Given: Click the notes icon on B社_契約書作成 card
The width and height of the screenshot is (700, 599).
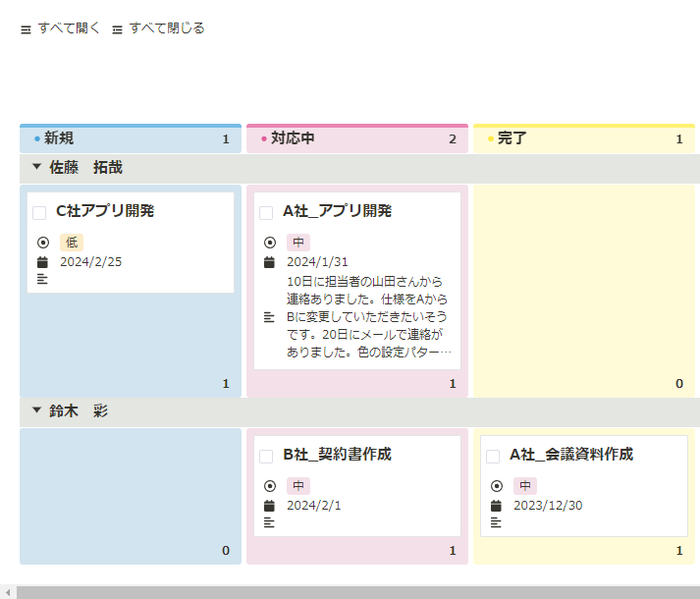Looking at the screenshot, I should (269, 522).
